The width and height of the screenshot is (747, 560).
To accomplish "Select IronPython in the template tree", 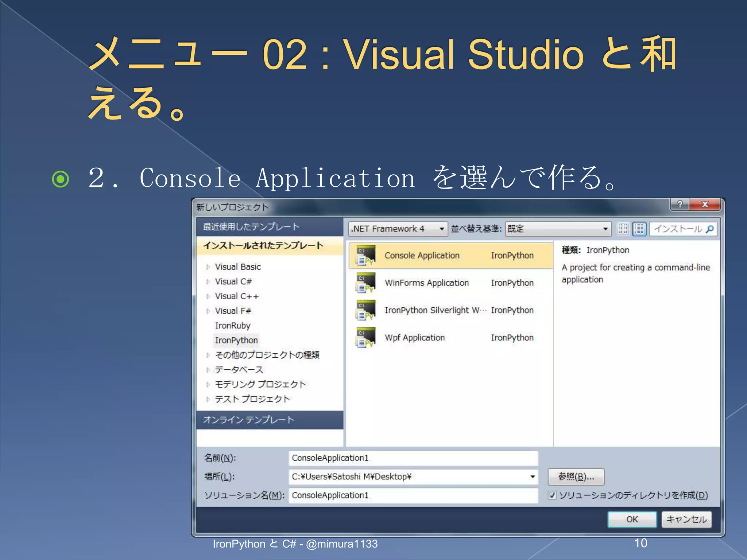I will [236, 340].
